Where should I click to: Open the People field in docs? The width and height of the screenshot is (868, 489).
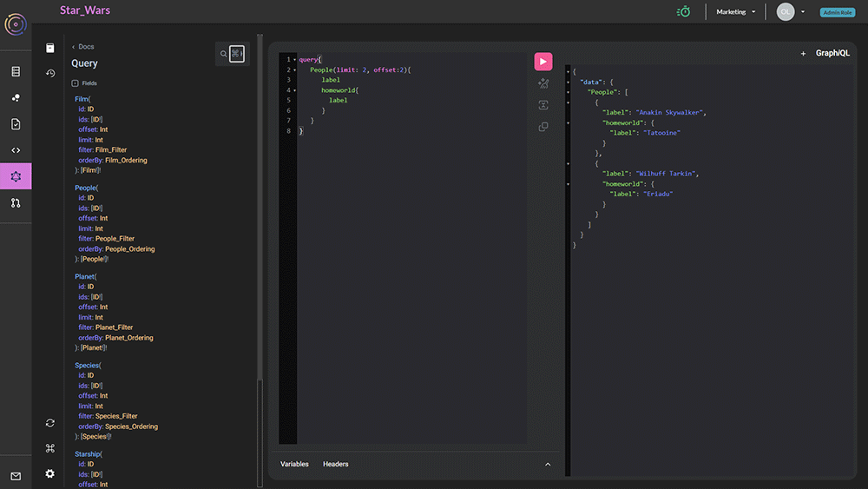tap(85, 188)
